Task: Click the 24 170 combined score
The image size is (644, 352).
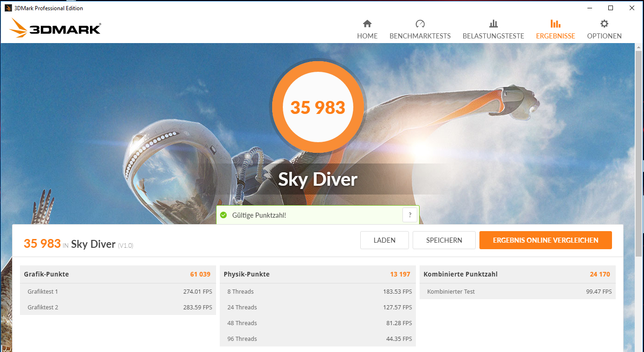Action: click(x=600, y=274)
